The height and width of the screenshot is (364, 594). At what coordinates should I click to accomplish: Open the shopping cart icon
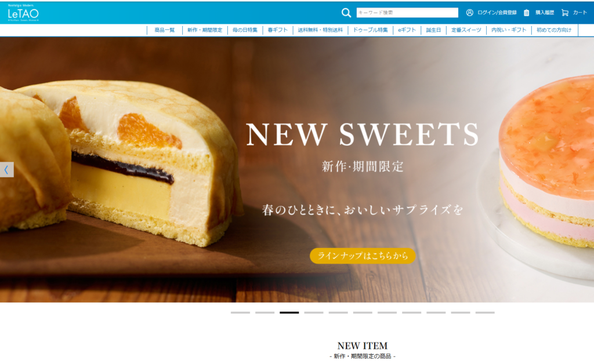pos(565,13)
